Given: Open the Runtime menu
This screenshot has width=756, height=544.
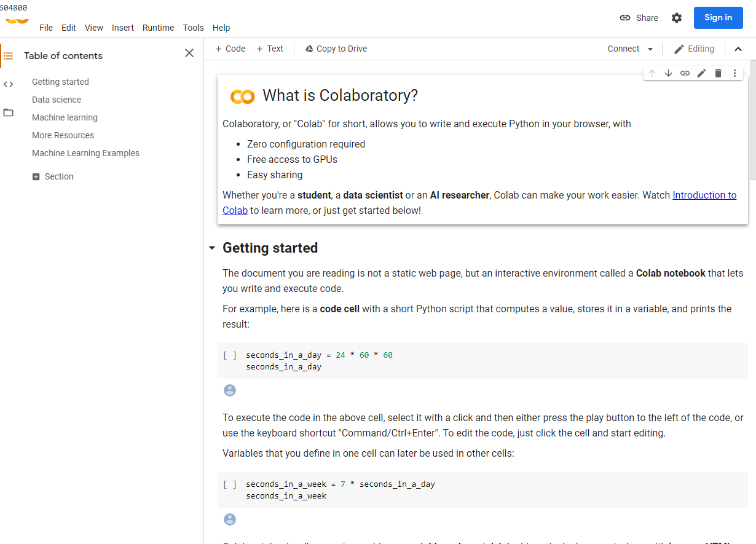Looking at the screenshot, I should tap(158, 28).
